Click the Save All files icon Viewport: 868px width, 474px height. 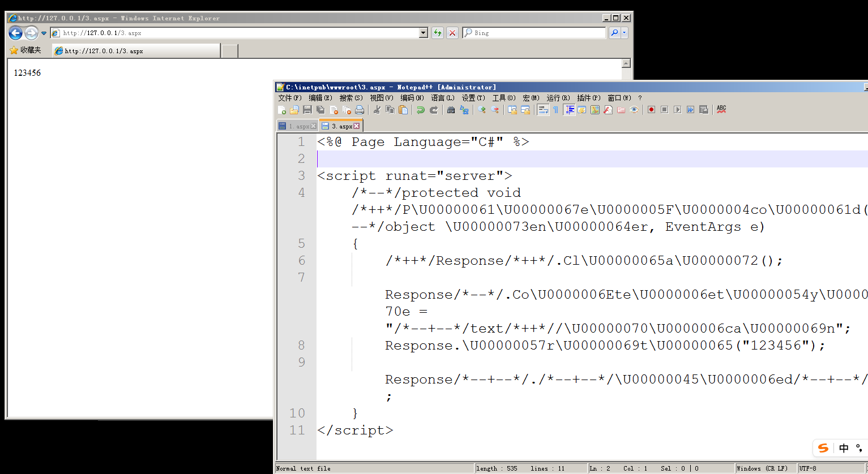[x=320, y=110]
